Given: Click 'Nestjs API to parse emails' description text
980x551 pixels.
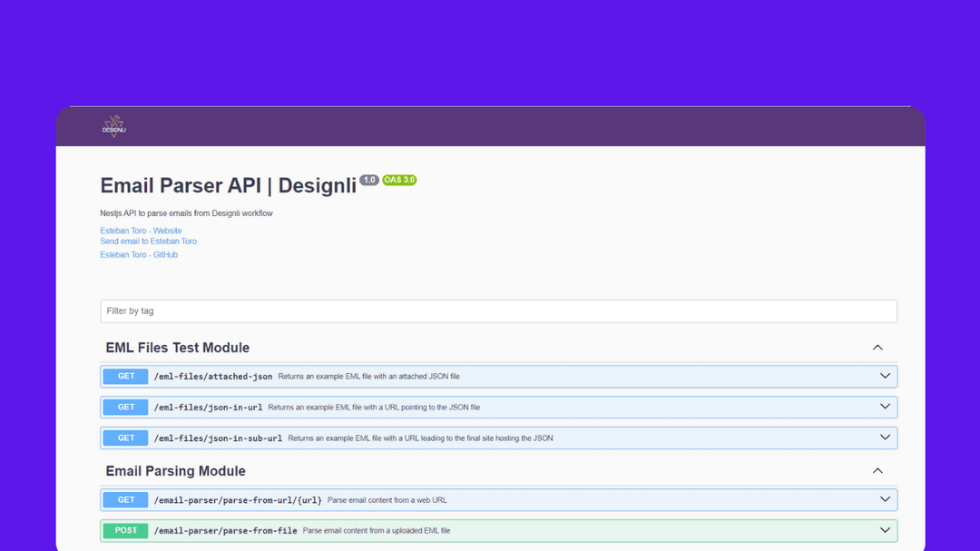Looking at the screenshot, I should [x=186, y=213].
